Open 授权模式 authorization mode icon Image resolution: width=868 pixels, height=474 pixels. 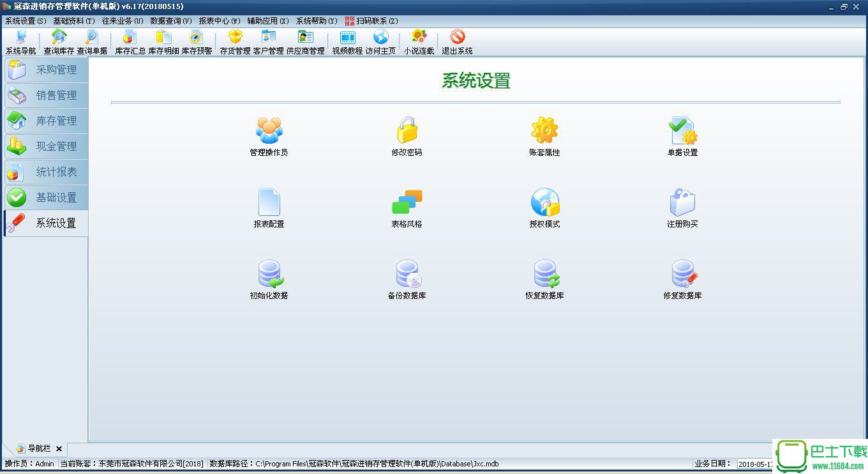pos(544,202)
